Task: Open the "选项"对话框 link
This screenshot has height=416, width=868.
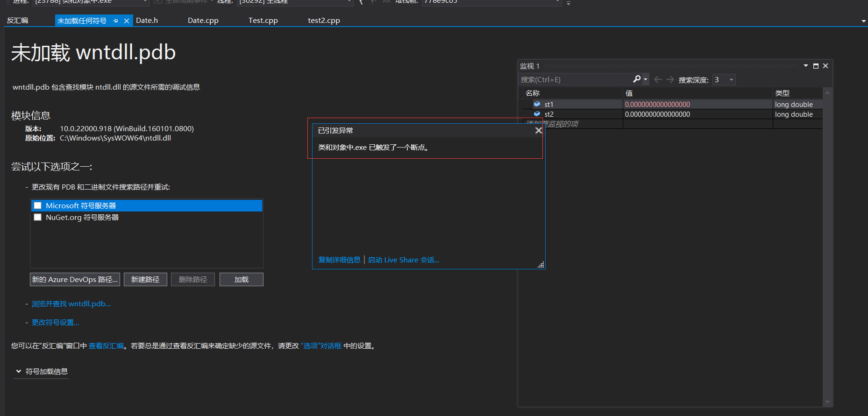Action: 321,345
